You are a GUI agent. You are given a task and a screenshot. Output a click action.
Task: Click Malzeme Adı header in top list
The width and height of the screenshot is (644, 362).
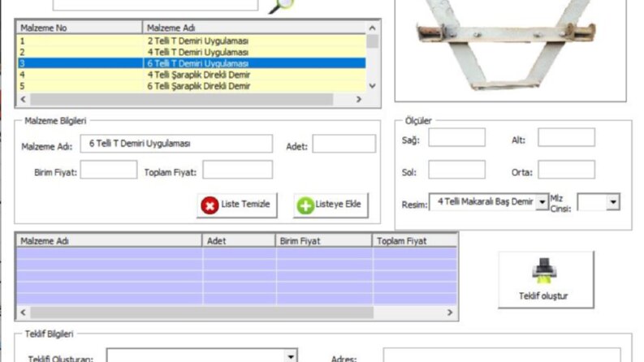[254, 28]
